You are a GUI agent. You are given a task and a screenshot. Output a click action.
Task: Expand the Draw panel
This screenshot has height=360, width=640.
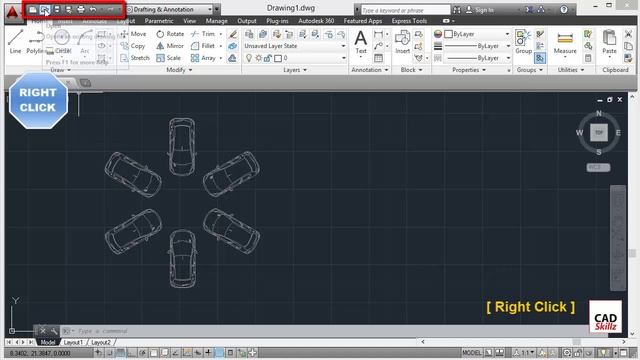tap(60, 70)
